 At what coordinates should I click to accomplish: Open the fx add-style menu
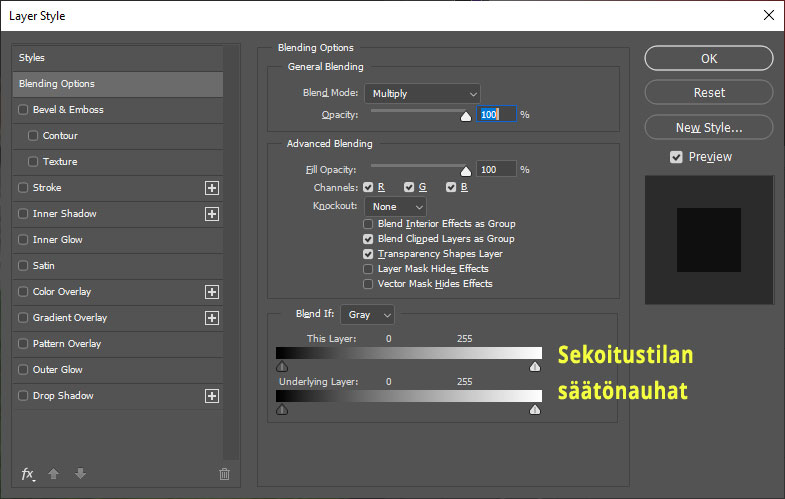click(28, 473)
